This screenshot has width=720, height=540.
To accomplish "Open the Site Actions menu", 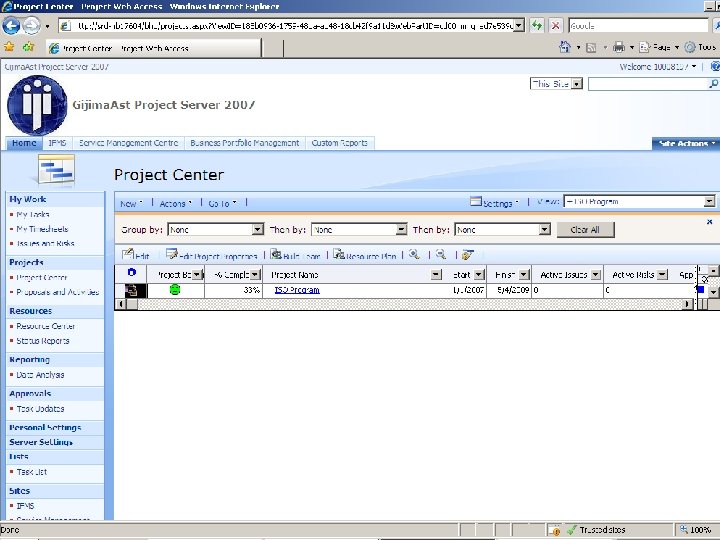I will (x=687, y=144).
